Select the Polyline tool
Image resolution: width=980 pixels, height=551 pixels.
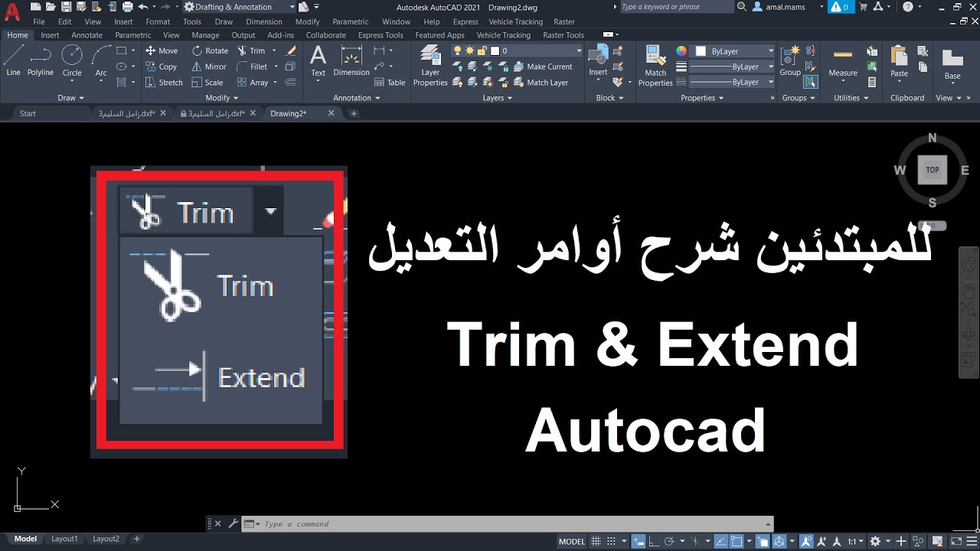point(41,60)
